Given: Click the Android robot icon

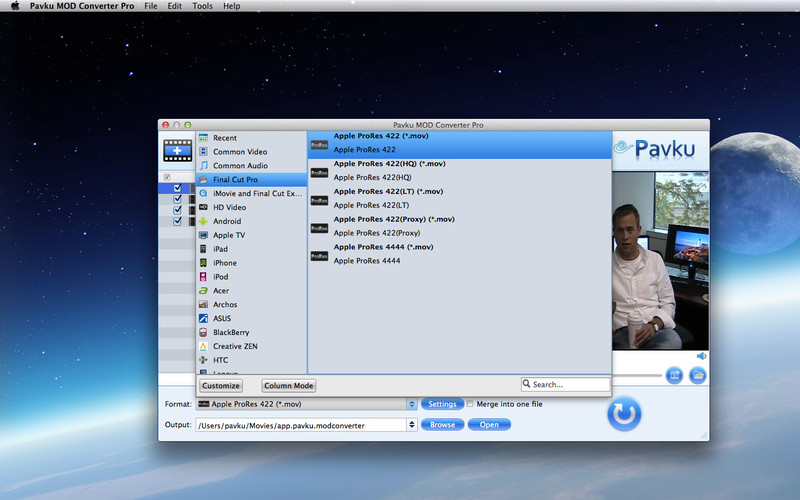Looking at the screenshot, I should pos(203,221).
